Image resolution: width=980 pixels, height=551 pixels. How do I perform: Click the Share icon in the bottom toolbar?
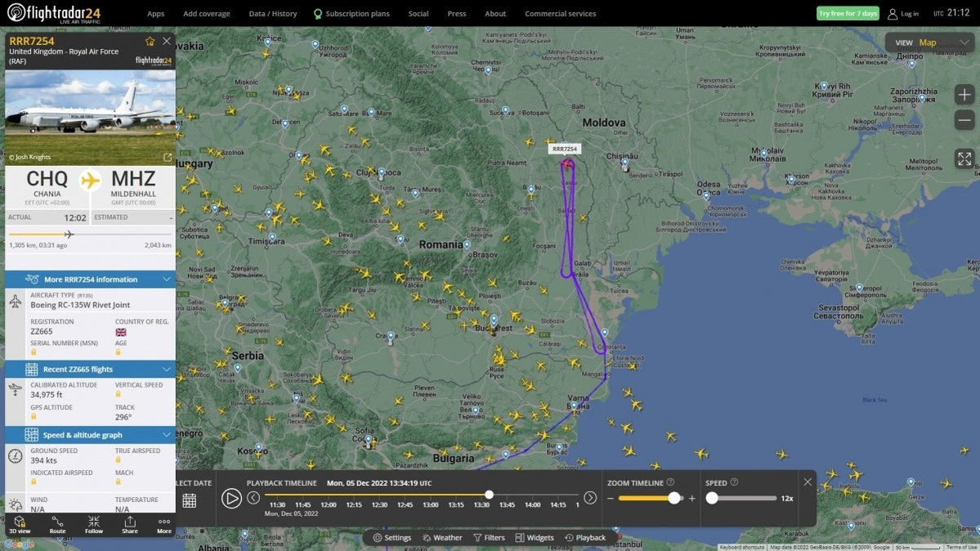pyautogui.click(x=130, y=524)
